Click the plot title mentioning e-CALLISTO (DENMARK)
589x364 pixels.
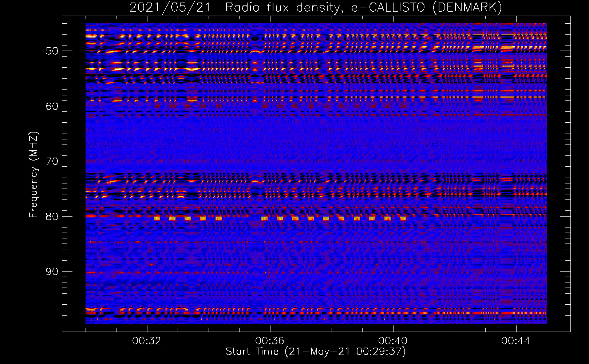click(316, 7)
